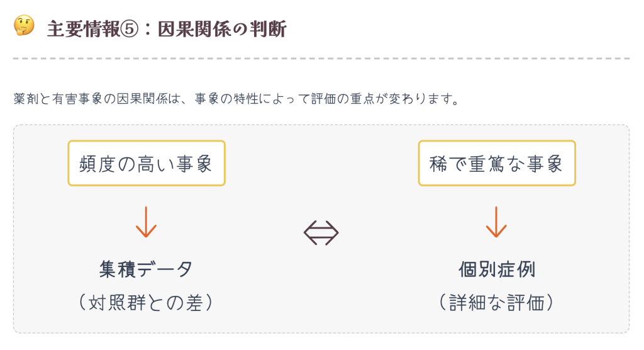Click the (対照群との差) caption
The width and height of the screenshot is (644, 350).
point(146,303)
